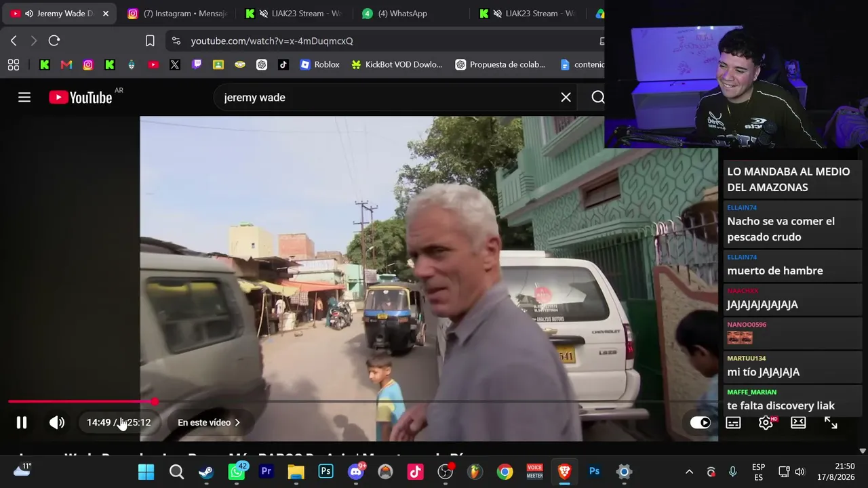Show hidden system tray icons
The image size is (868, 488).
[x=689, y=472]
